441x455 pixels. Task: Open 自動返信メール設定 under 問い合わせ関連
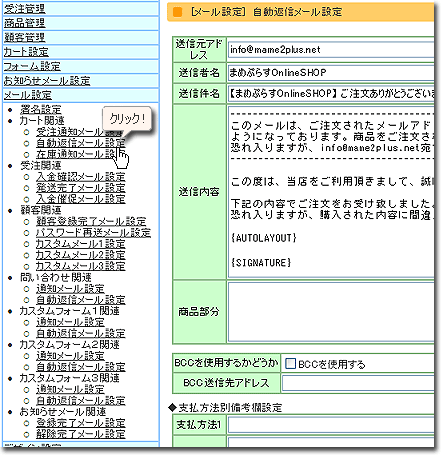coord(81,300)
